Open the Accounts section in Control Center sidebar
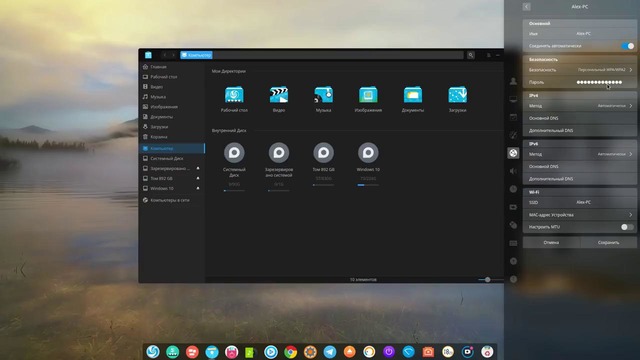The height and width of the screenshot is (360, 640). [x=513, y=81]
